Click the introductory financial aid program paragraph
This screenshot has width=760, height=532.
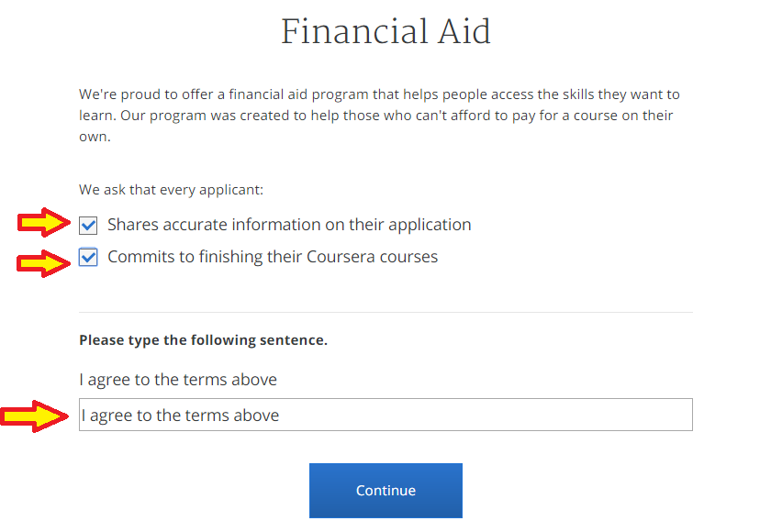tap(379, 116)
